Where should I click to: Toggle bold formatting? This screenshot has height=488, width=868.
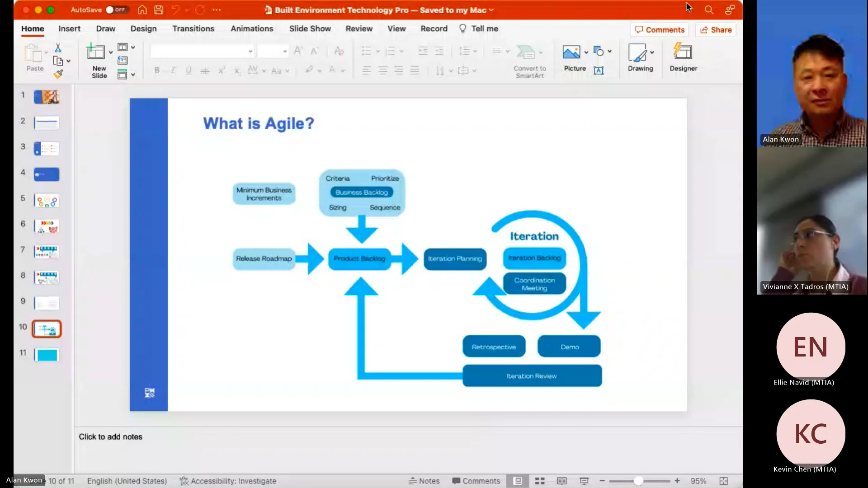[156, 70]
